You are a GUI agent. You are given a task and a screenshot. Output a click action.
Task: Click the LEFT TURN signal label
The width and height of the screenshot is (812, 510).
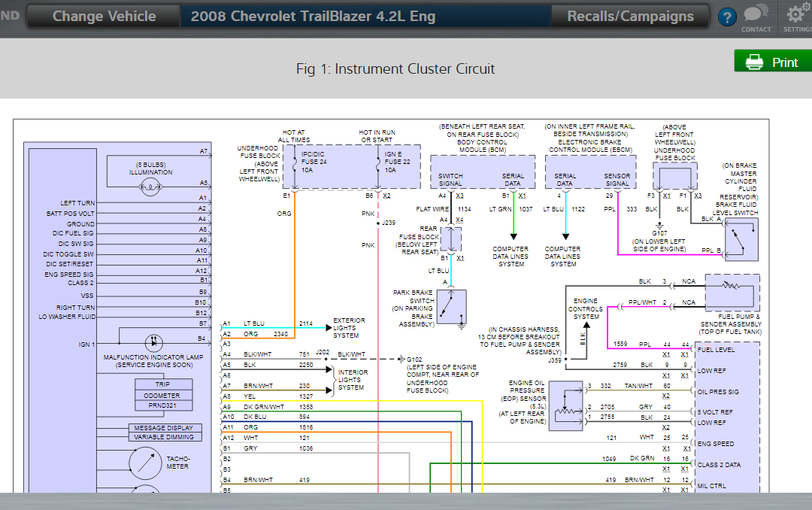tap(77, 203)
